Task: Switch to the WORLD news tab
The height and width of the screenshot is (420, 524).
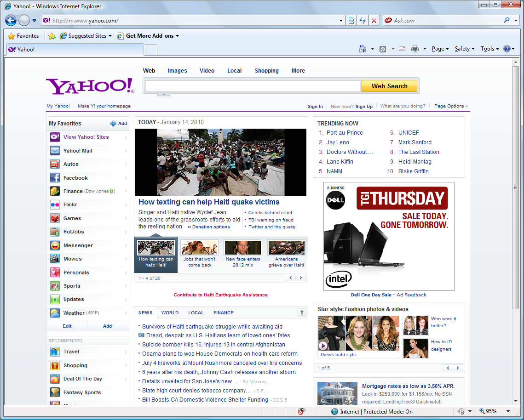Action: pyautogui.click(x=170, y=313)
